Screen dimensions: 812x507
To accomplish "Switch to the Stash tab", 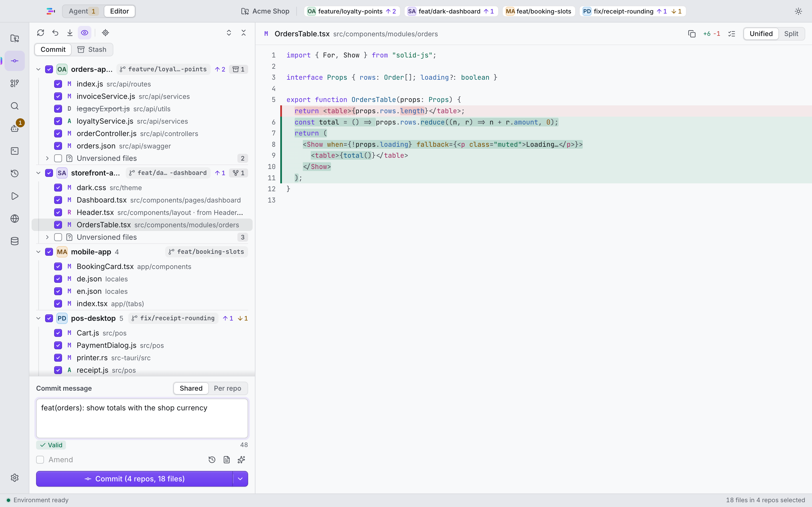I will [92, 49].
